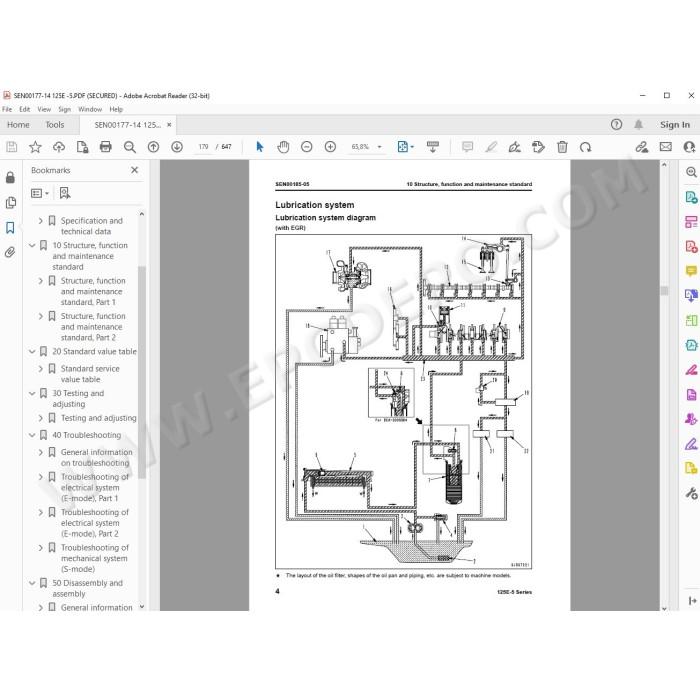Viewport: 700px width, 700px height.
Task: Send the file by email envelope icon
Action: click(666, 147)
